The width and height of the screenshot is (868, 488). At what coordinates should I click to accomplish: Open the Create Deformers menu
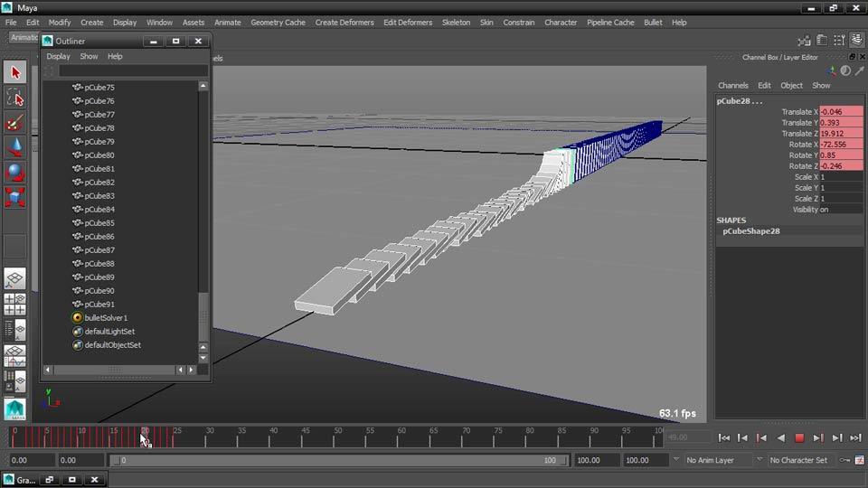[x=344, y=23]
